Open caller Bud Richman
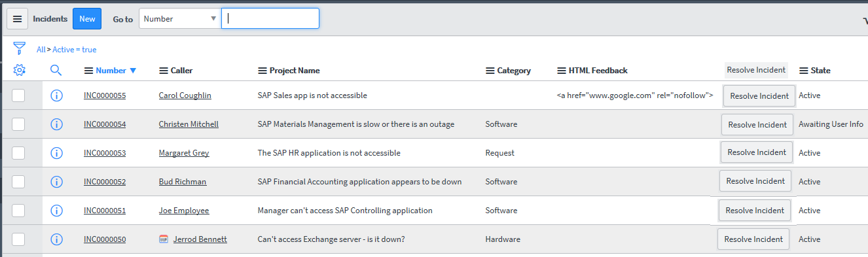The image size is (868, 257). (183, 182)
